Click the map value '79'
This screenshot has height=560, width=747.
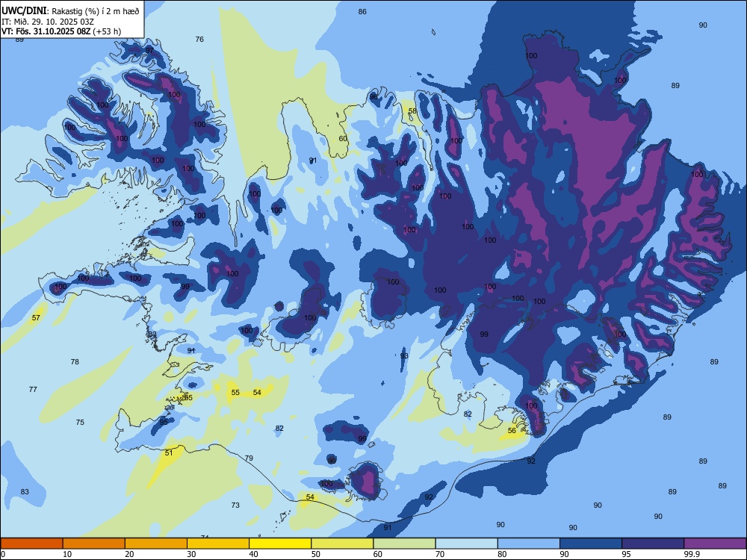tap(249, 458)
